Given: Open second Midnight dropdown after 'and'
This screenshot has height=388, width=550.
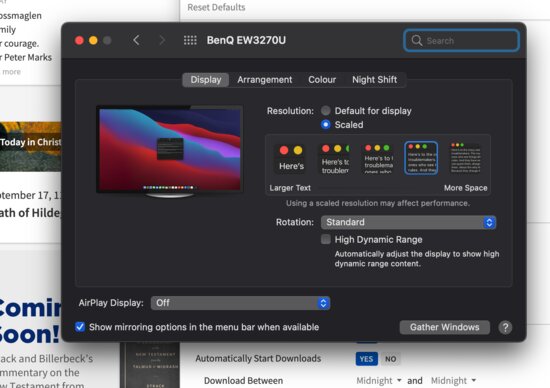Looking at the screenshot, I should click(453, 381).
